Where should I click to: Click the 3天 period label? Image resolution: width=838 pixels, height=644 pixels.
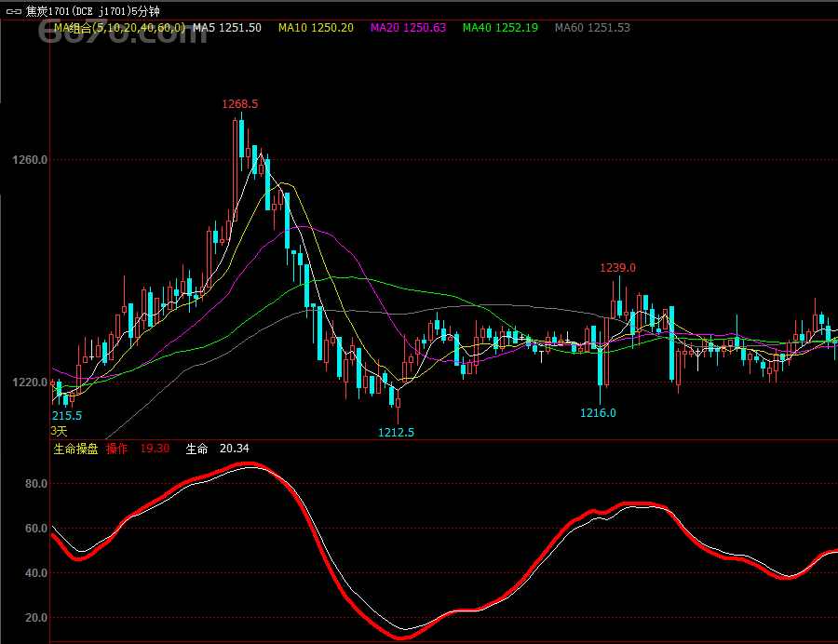pos(59,431)
